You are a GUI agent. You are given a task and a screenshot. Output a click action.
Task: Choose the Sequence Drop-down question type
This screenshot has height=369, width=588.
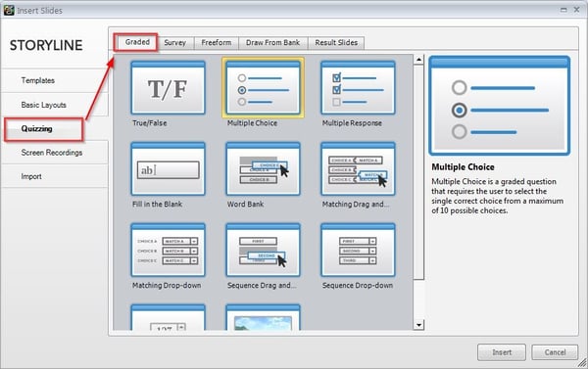pyautogui.click(x=358, y=250)
